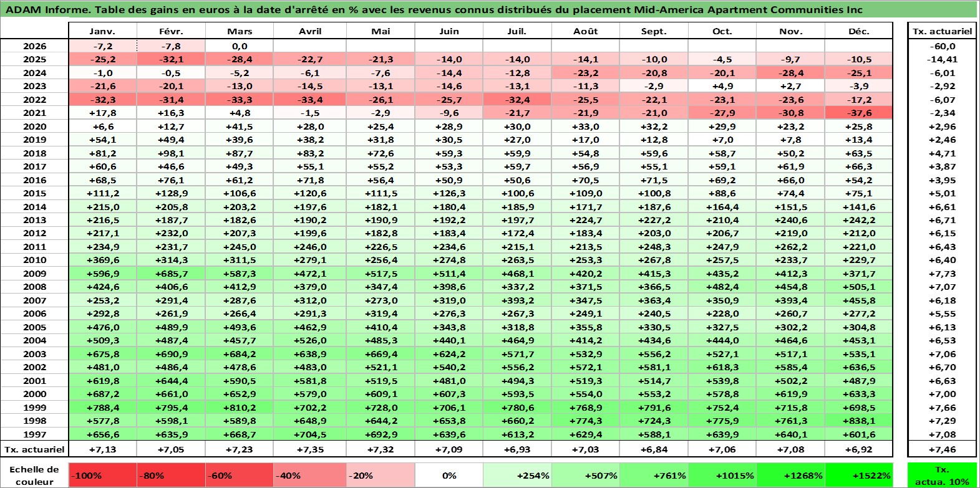Click cell +4,9 in October 2023
Image resolution: width=980 pixels, height=488 pixels.
(722, 86)
